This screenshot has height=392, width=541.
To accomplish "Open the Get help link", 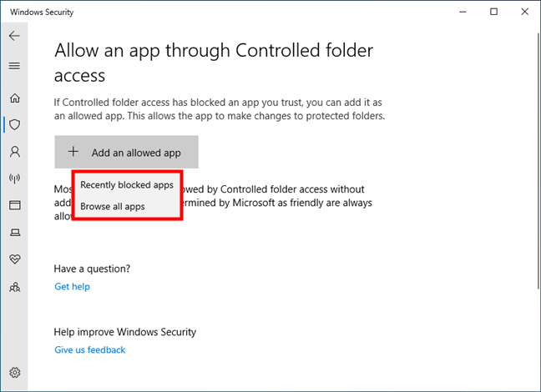I will (x=72, y=287).
